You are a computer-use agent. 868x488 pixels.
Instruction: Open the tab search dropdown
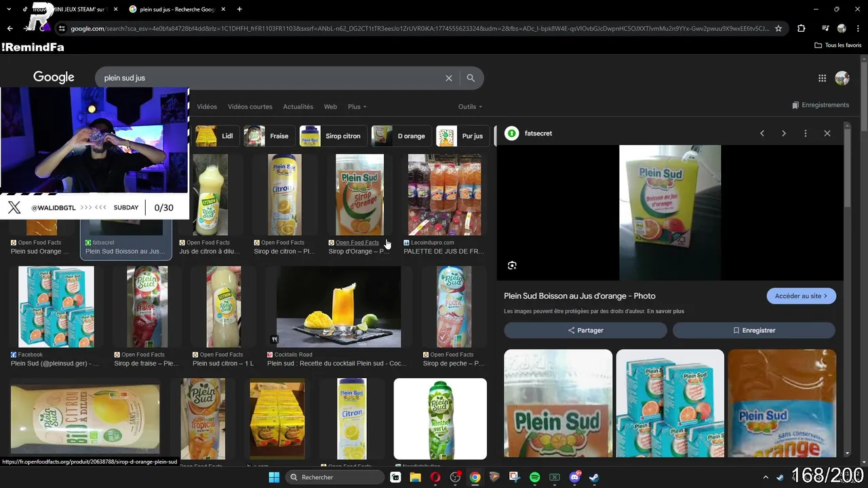point(9,9)
